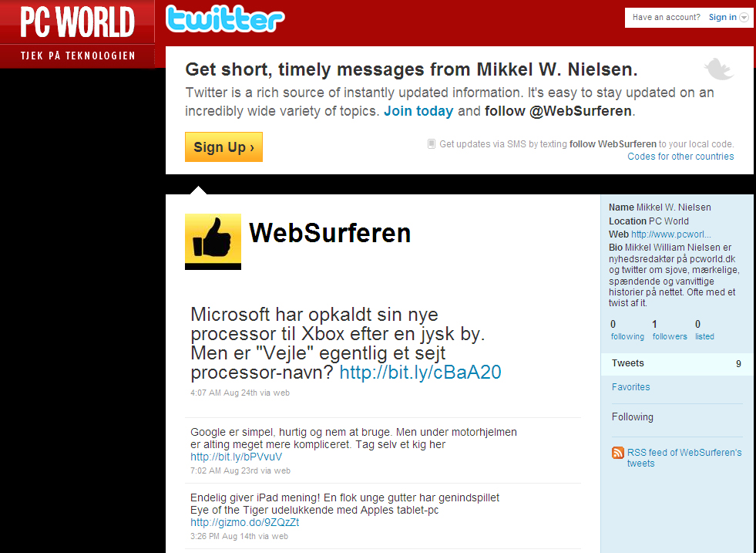756x553 pixels.
Task: Click the yellow Sign Up button
Action: (223, 147)
